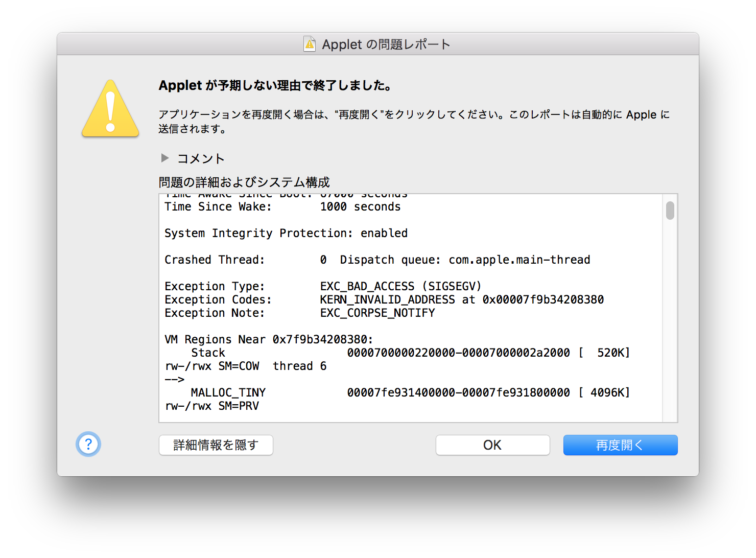The height and width of the screenshot is (558, 756).
Task: Click 詳細情報を隠す to hide details
Action: tap(216, 445)
